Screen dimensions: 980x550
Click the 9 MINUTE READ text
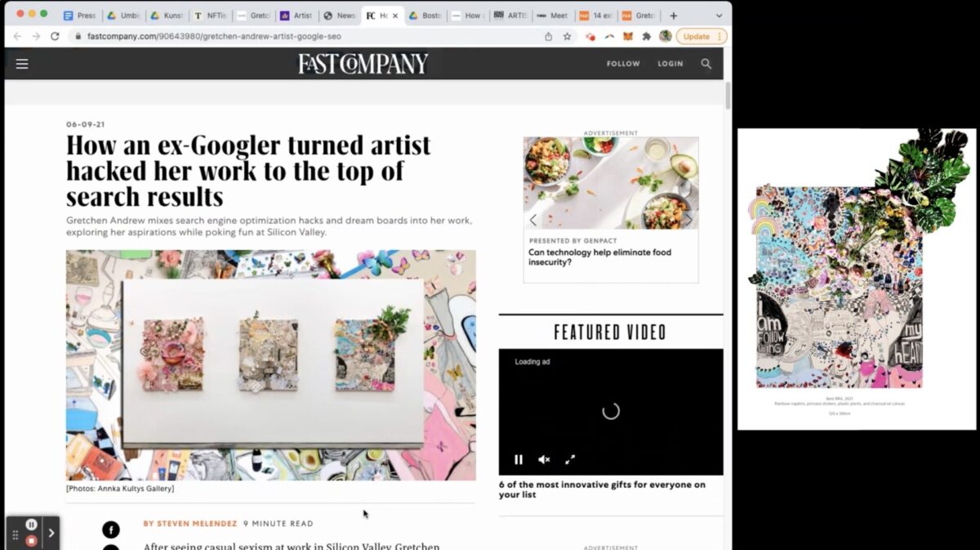tap(278, 524)
